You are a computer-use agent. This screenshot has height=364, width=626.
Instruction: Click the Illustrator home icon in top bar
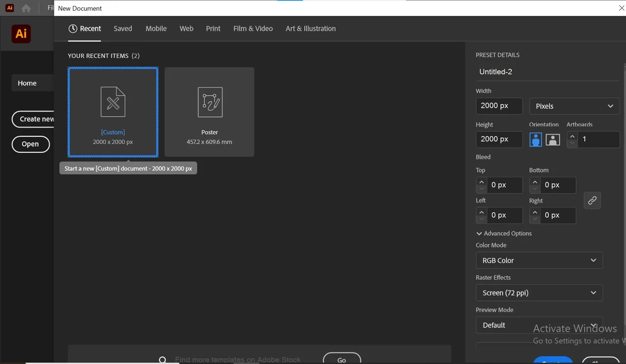pyautogui.click(x=26, y=8)
